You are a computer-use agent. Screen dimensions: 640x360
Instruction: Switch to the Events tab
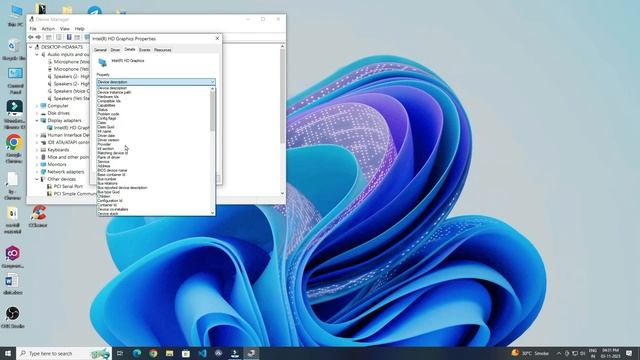pos(144,50)
